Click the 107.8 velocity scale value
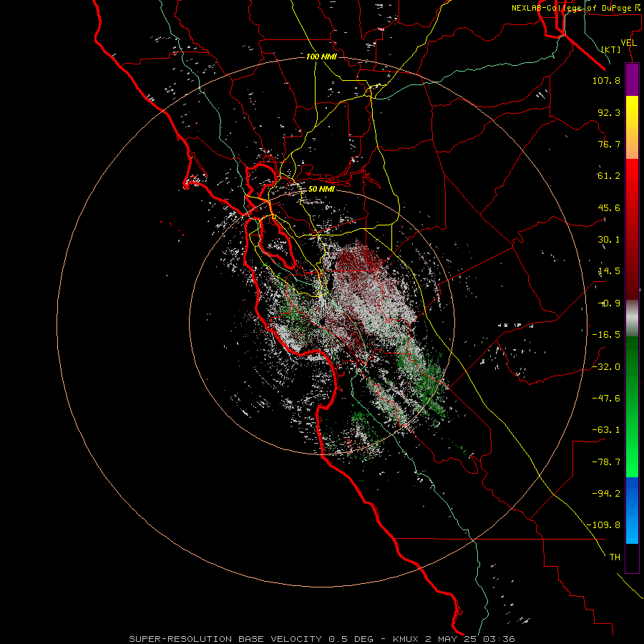644x644 pixels. (606, 80)
